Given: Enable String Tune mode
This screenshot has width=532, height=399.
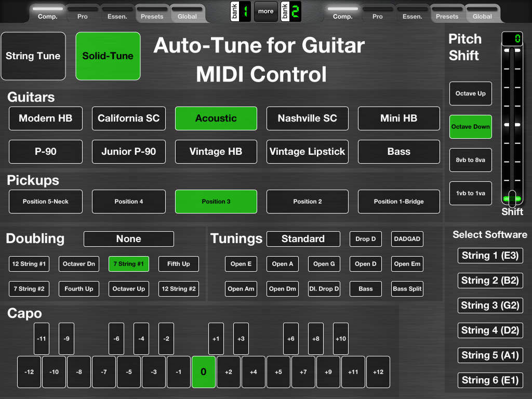Looking at the screenshot, I should (33, 56).
